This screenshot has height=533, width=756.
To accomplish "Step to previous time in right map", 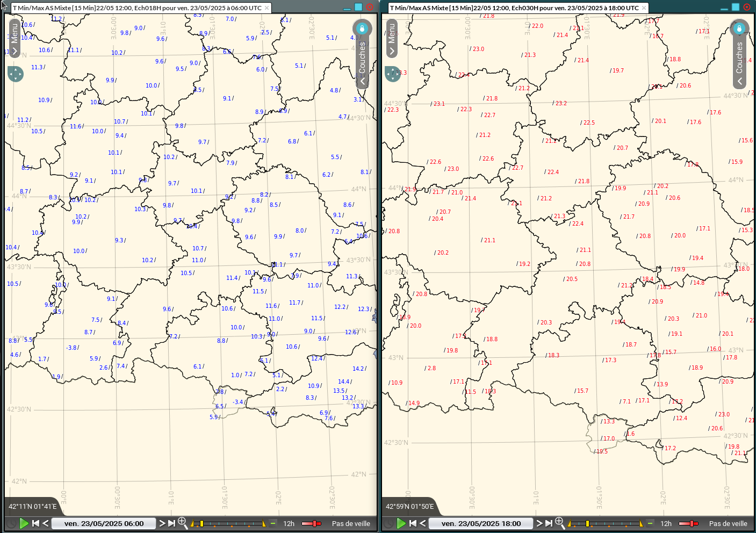I will click(423, 523).
